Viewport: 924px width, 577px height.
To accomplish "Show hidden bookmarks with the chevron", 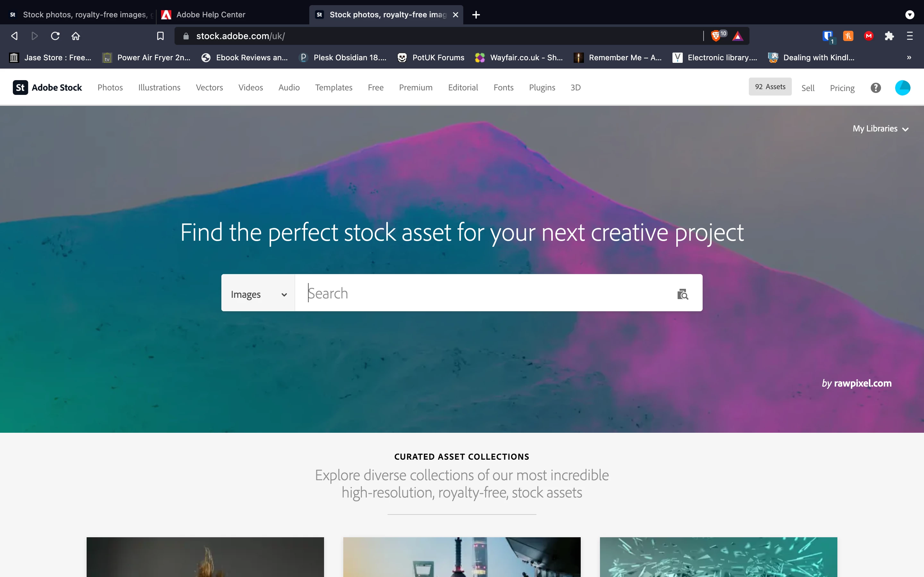I will 909,58.
